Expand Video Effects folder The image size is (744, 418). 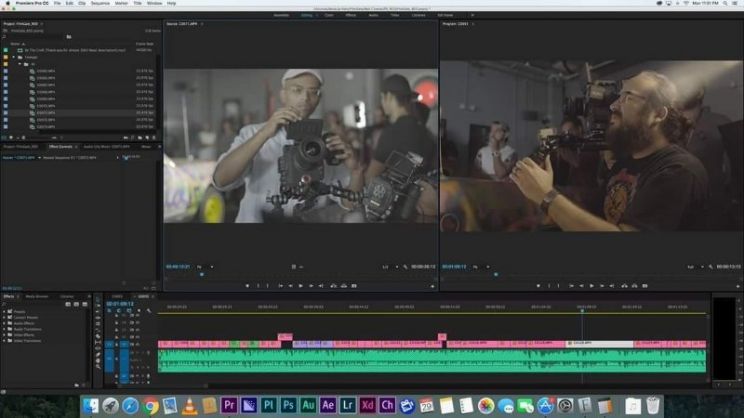click(4, 335)
